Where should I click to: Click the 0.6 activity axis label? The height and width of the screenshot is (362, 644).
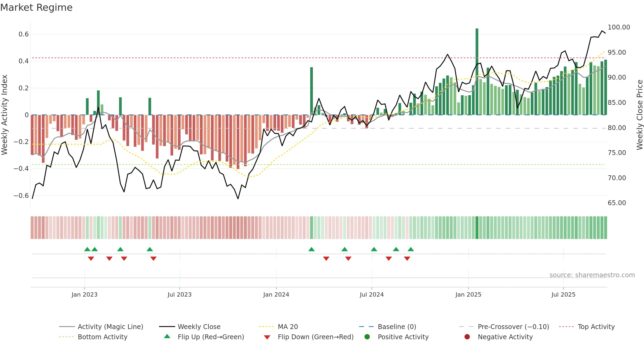pos(24,34)
